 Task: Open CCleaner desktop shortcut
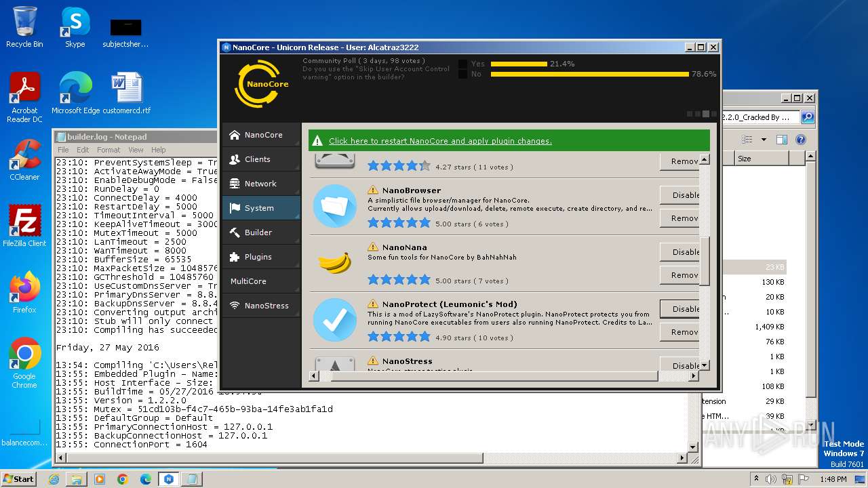tap(24, 160)
